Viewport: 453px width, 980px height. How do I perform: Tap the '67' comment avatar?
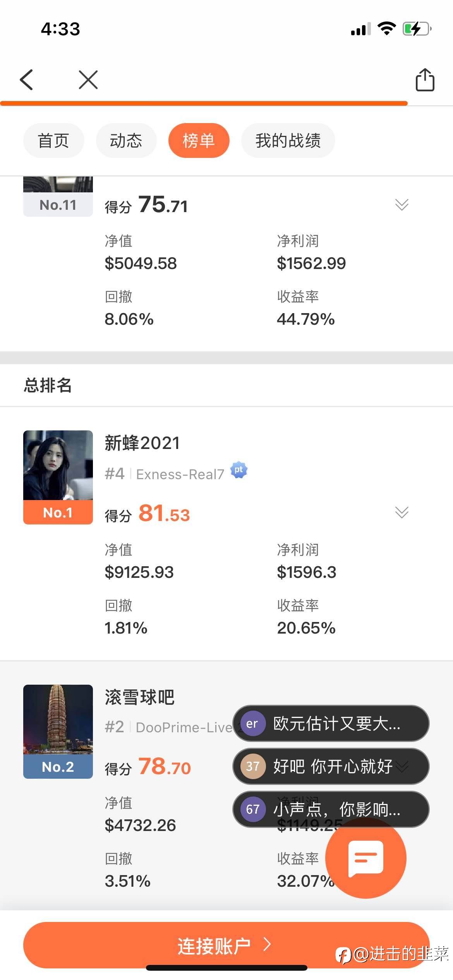(252, 809)
